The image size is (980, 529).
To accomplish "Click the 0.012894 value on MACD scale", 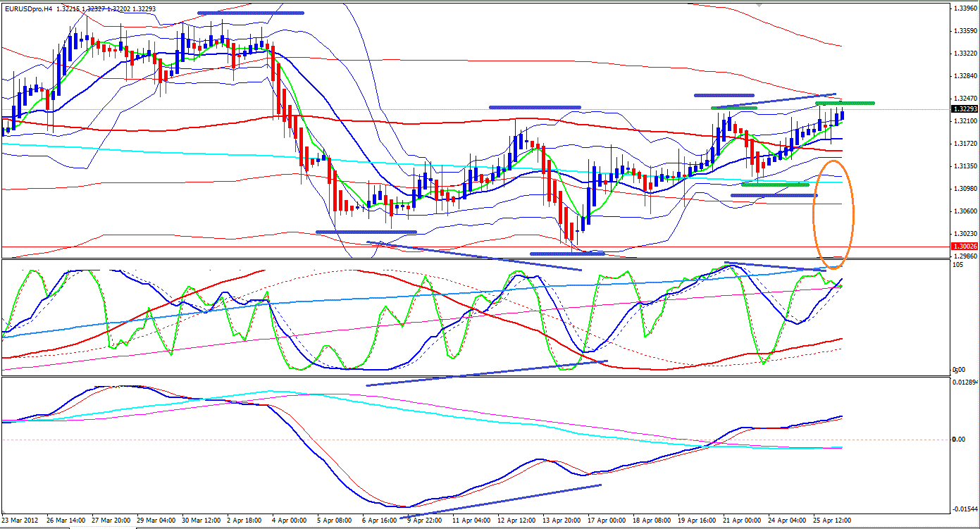I will pyautogui.click(x=965, y=382).
